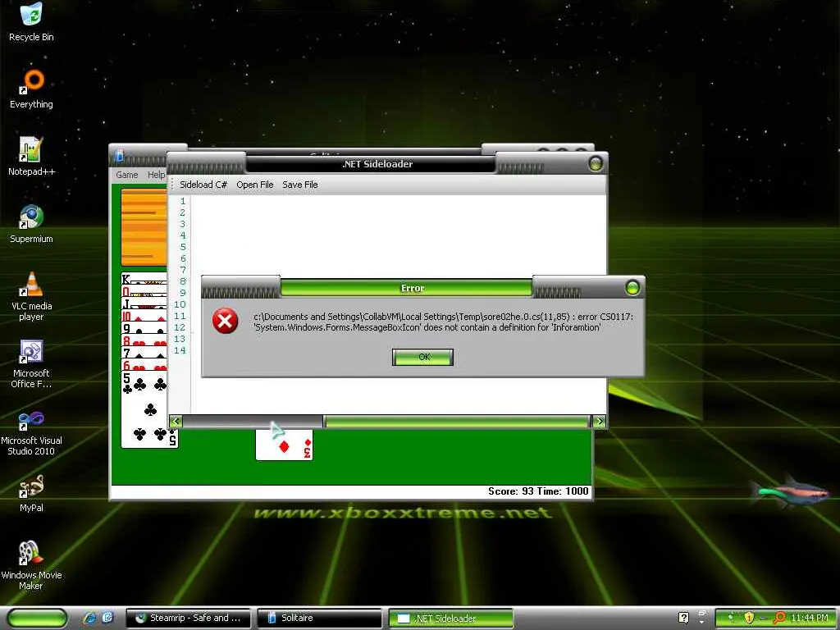Select the MyPal desktop shortcut
The height and width of the screenshot is (630, 840).
pyautogui.click(x=31, y=493)
